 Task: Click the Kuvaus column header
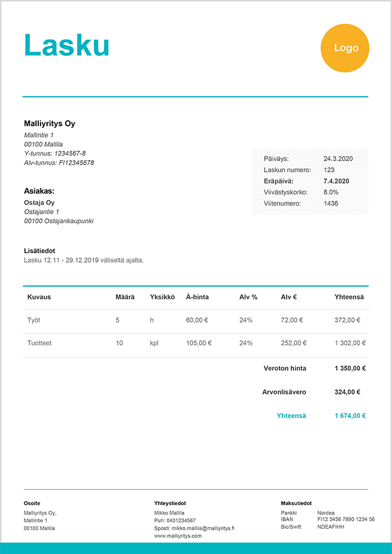tap(39, 297)
